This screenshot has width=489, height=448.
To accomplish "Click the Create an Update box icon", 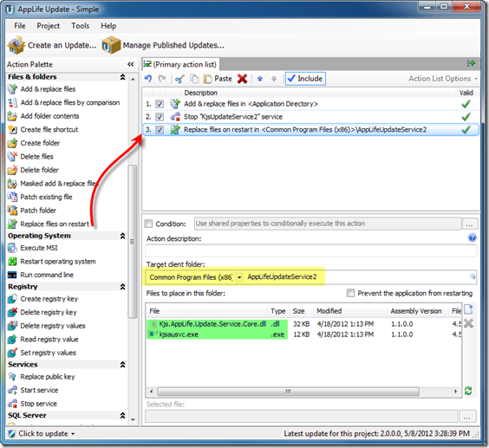I will coord(16,45).
